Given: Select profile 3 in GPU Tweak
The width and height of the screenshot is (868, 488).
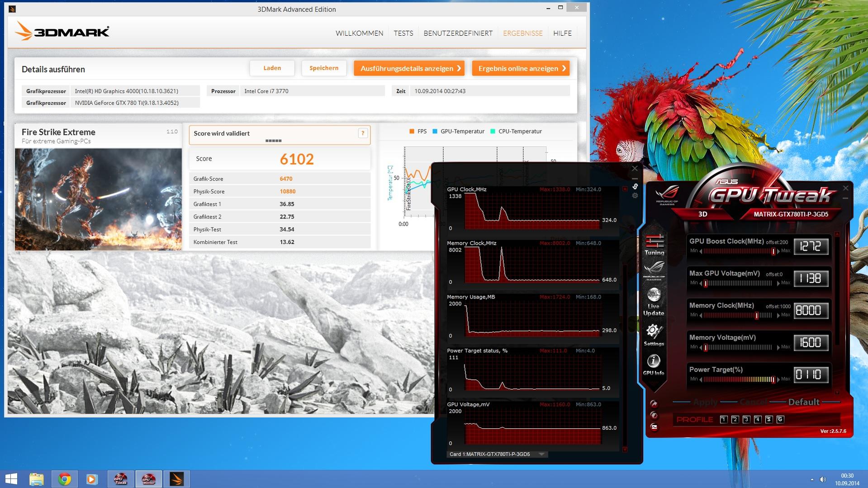Looking at the screenshot, I should pos(746,419).
